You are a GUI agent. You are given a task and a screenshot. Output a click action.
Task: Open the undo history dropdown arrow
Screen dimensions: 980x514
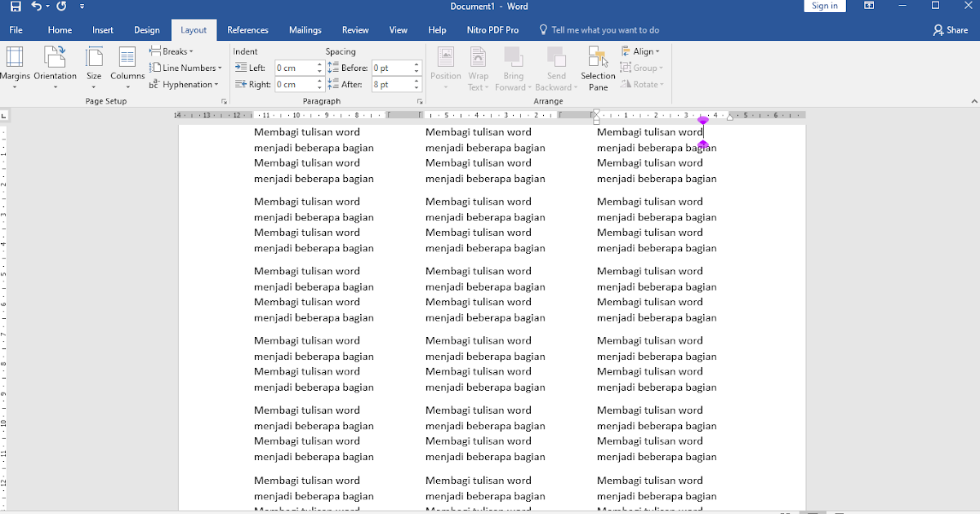coord(47,7)
